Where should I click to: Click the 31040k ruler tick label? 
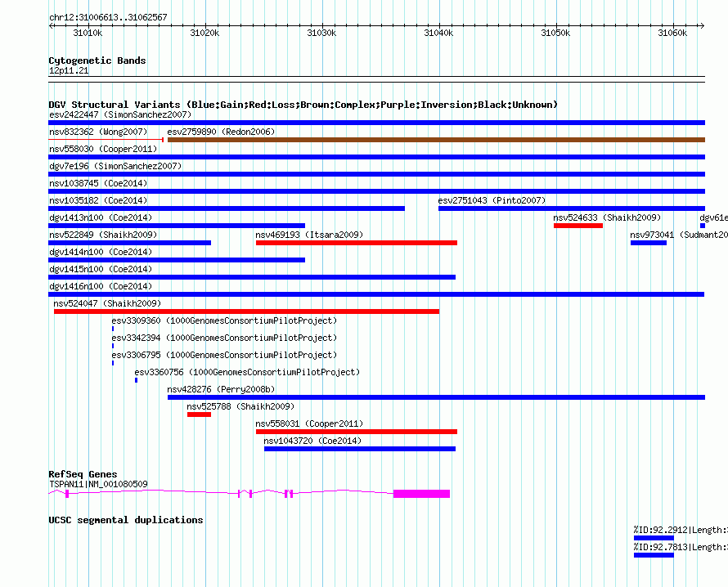[x=438, y=33]
